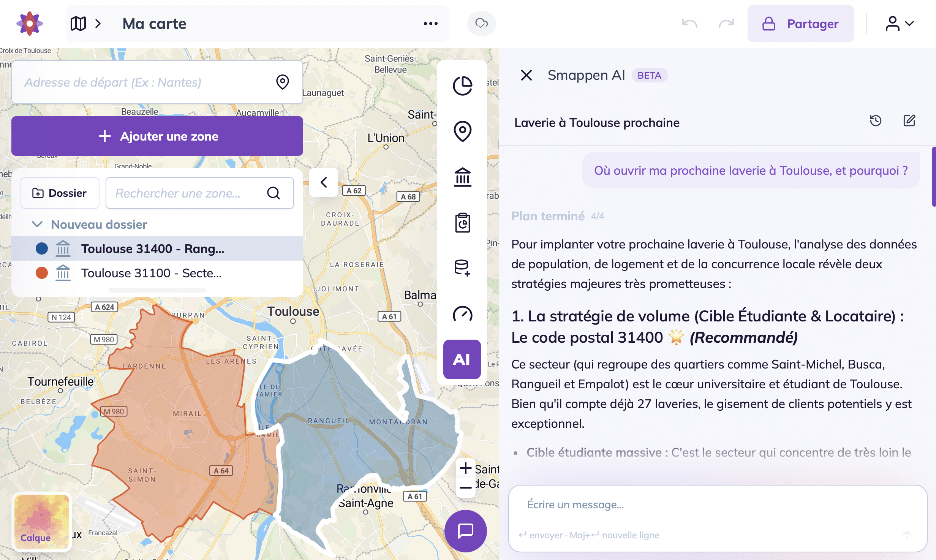Click the Partager share button
936x560 pixels.
pyautogui.click(x=800, y=24)
